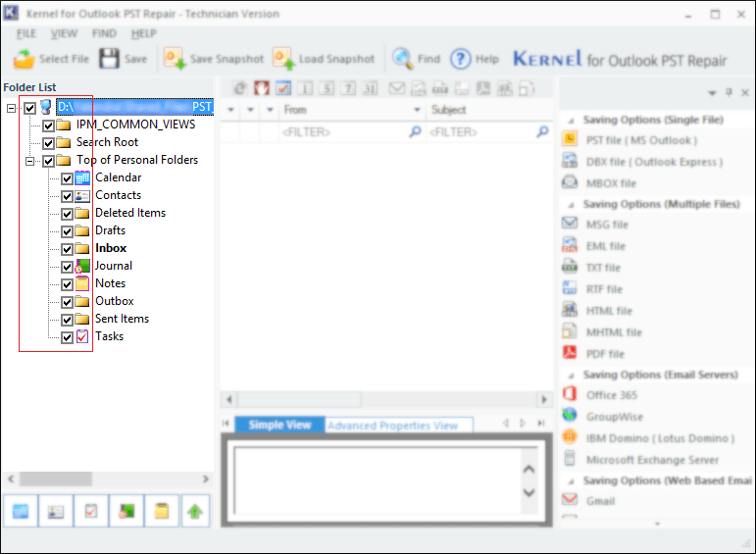Open the From column dropdown arrow

[x=417, y=110]
